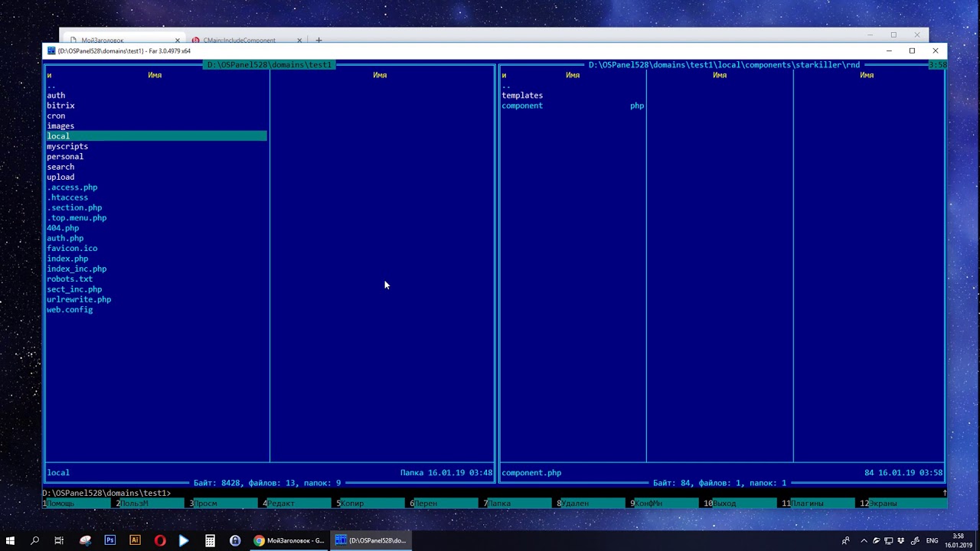Viewport: 980px width, 551px height.
Task: Launch Opera browser from taskbar
Action: 160,540
